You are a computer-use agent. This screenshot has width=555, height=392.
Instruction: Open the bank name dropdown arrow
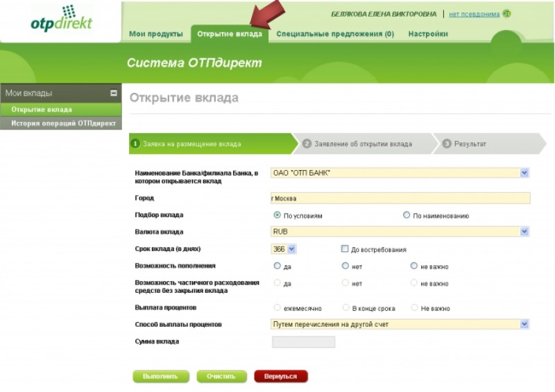coord(524,173)
